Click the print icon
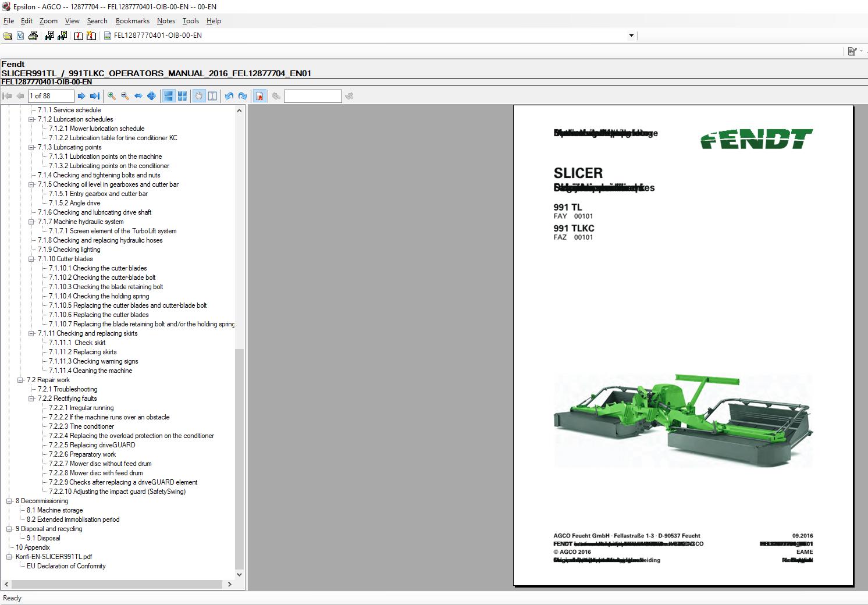This screenshot has height=605, width=868. (x=33, y=35)
